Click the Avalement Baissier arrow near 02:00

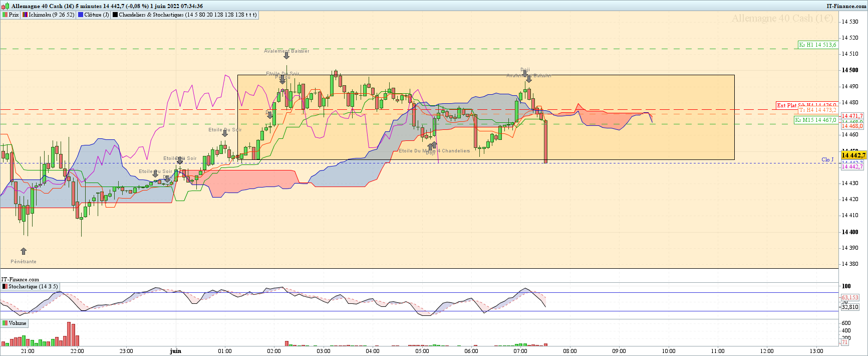click(x=286, y=56)
